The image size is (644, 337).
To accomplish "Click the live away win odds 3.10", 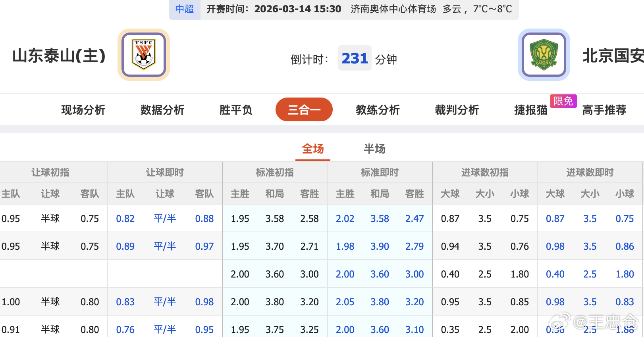I will tap(415, 330).
